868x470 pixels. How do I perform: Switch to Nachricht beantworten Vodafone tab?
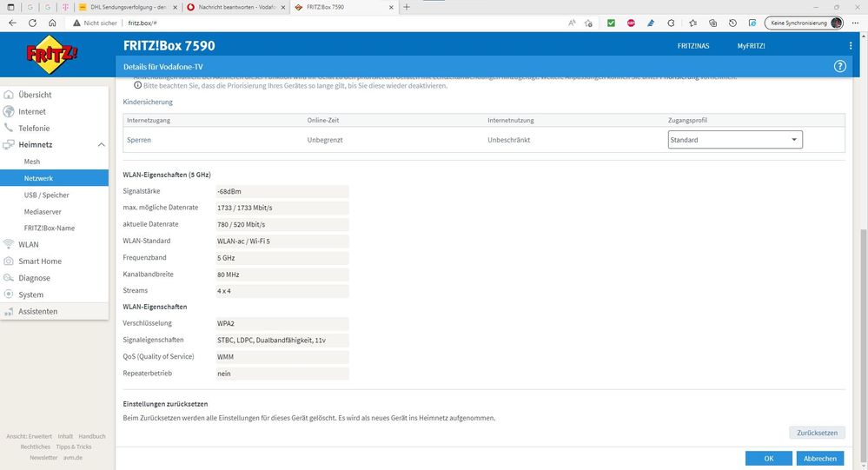(237, 7)
